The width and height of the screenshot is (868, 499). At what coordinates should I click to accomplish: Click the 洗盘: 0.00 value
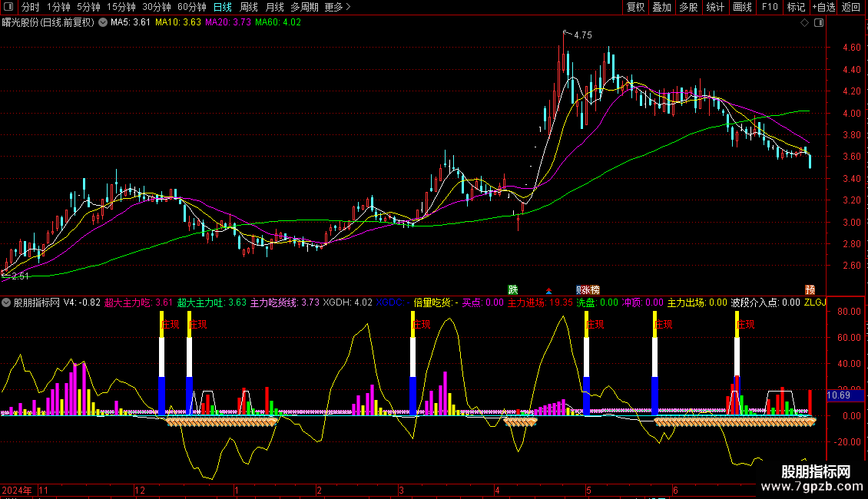point(598,302)
